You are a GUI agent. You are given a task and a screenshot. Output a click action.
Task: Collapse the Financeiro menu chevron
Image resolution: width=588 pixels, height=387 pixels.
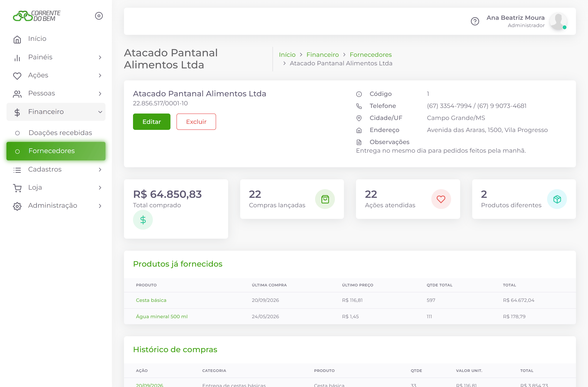(x=100, y=112)
